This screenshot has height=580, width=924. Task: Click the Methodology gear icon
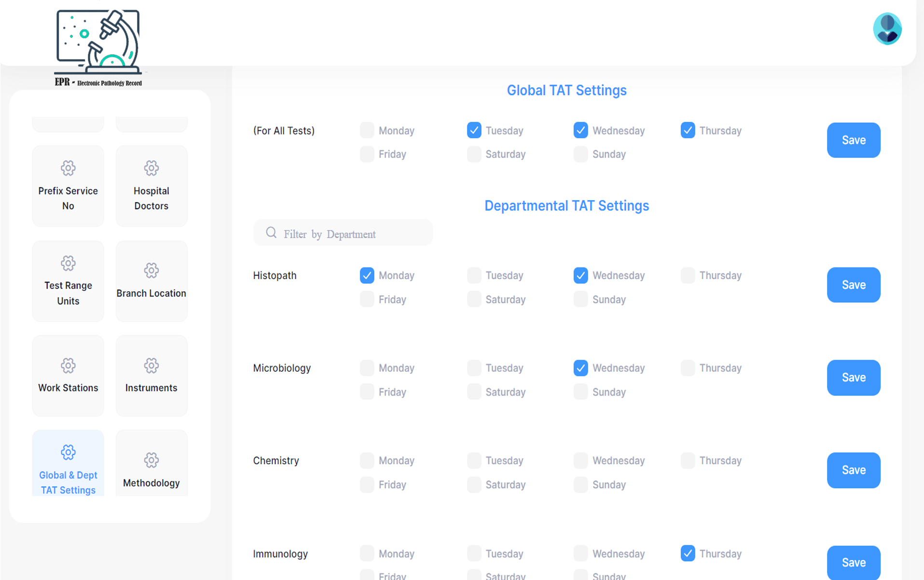click(x=152, y=460)
